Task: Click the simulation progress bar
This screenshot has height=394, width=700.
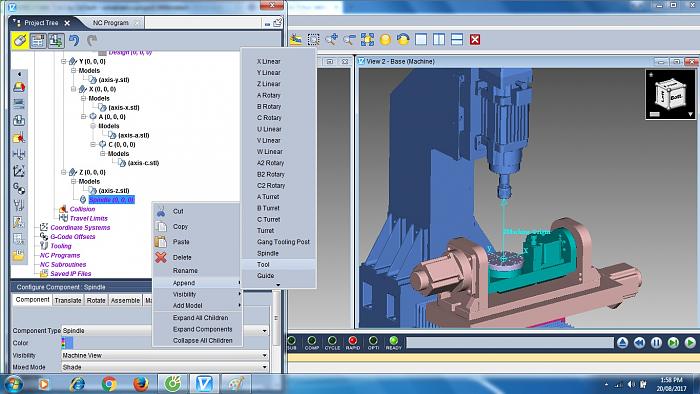Action: point(509,343)
